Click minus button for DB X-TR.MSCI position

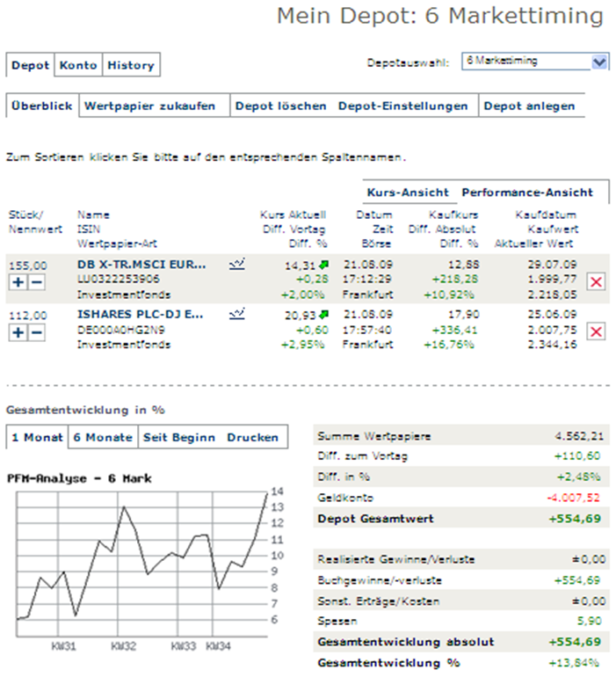[x=36, y=281]
